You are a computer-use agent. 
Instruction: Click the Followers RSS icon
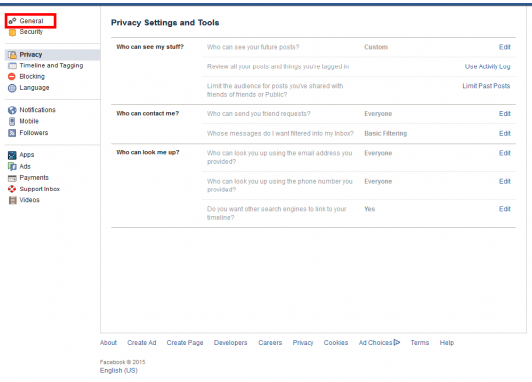(12, 133)
